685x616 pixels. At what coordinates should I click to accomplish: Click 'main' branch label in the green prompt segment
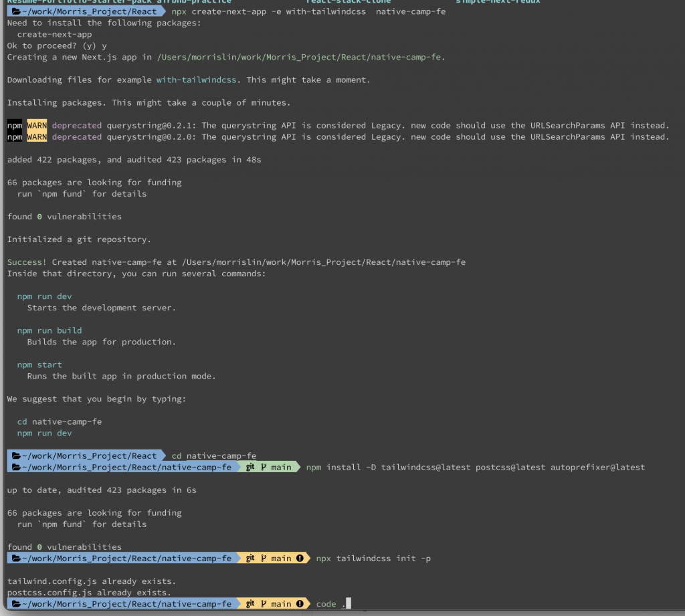click(x=281, y=467)
